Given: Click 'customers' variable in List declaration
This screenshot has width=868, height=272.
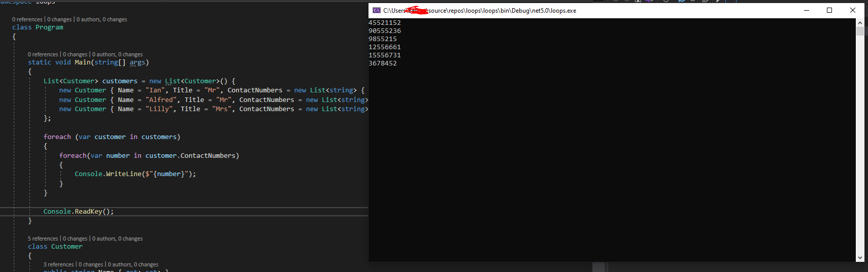Looking at the screenshot, I should click(120, 81).
